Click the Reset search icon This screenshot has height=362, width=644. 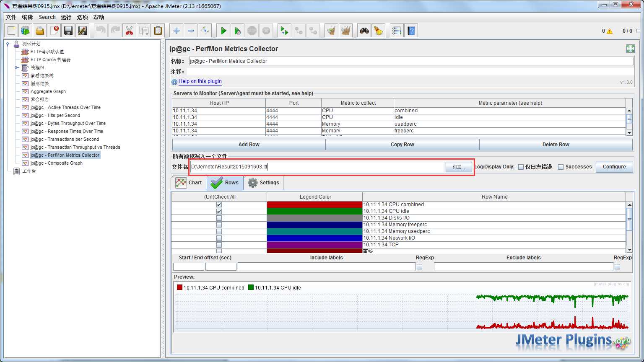click(378, 31)
